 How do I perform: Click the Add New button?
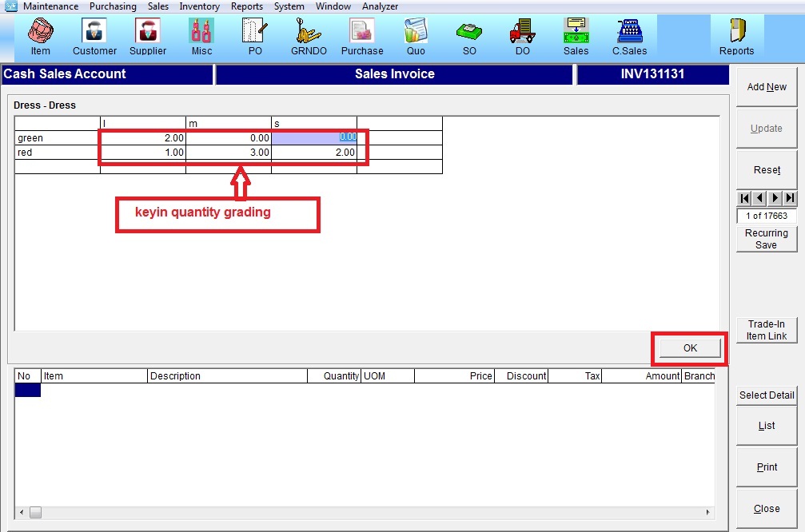767,87
